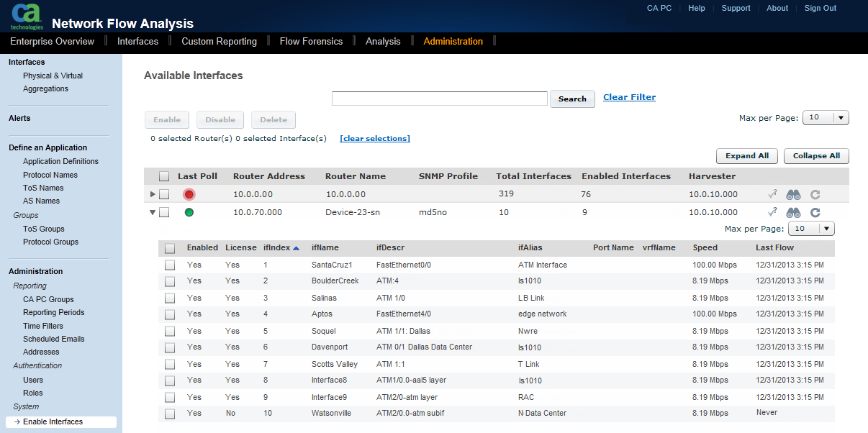
Task: Click the Delete button
Action: [x=273, y=120]
